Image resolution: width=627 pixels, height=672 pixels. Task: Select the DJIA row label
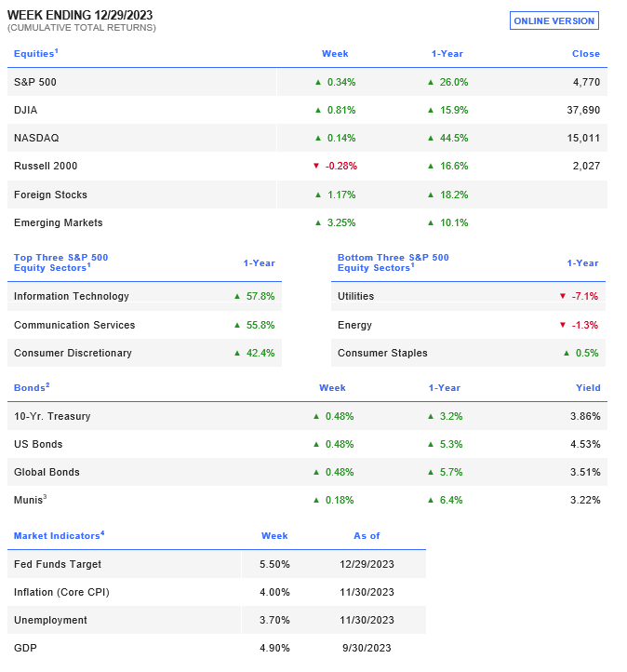[26, 110]
